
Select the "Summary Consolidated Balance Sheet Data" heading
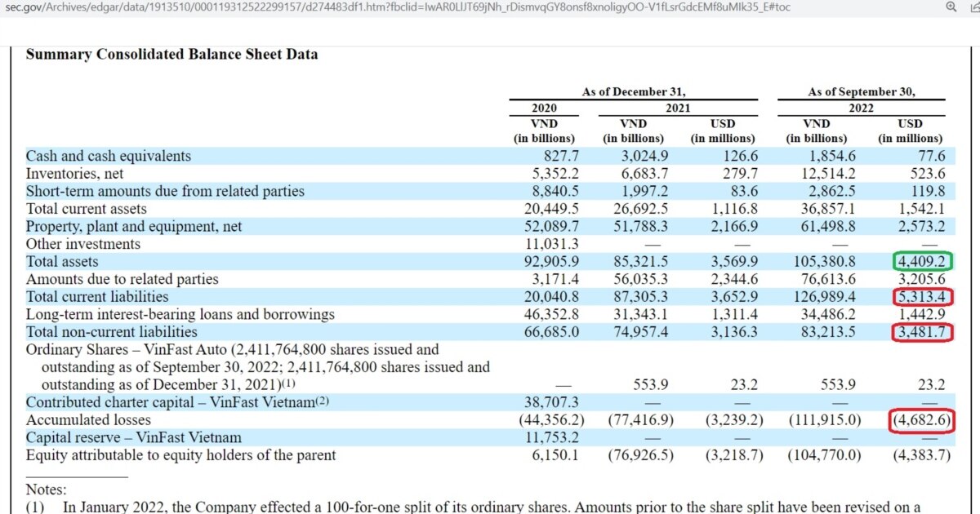pyautogui.click(x=171, y=55)
